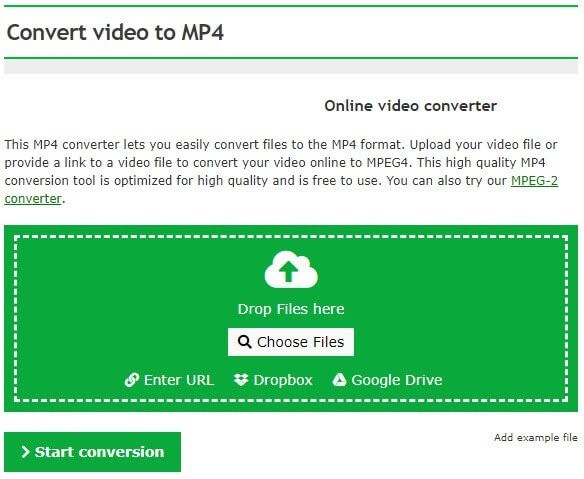
Task: Click the chevron arrow on Start conversion
Action: click(25, 452)
